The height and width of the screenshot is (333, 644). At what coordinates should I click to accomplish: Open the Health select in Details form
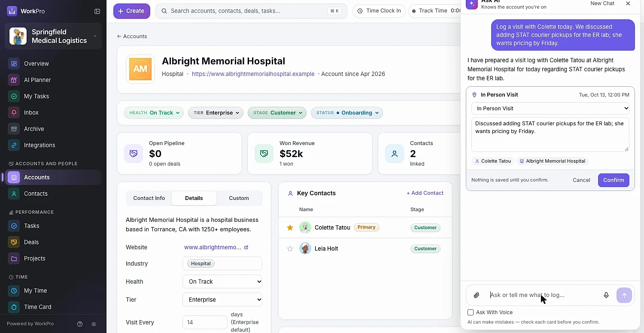click(x=222, y=282)
